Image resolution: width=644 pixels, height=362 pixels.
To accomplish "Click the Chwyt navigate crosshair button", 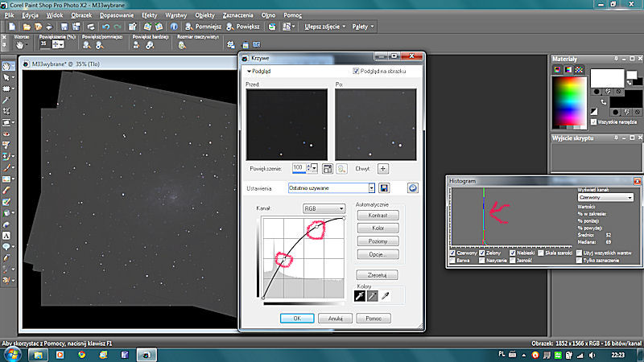I will [x=383, y=169].
